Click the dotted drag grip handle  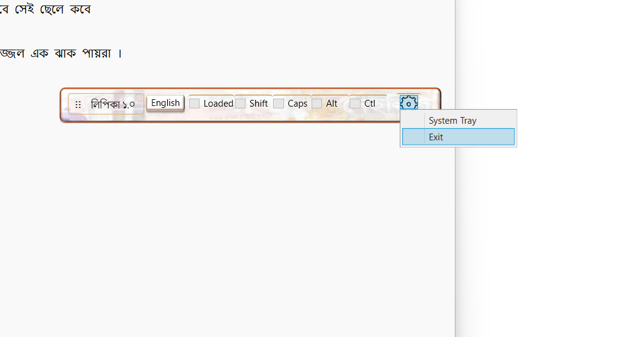click(78, 104)
